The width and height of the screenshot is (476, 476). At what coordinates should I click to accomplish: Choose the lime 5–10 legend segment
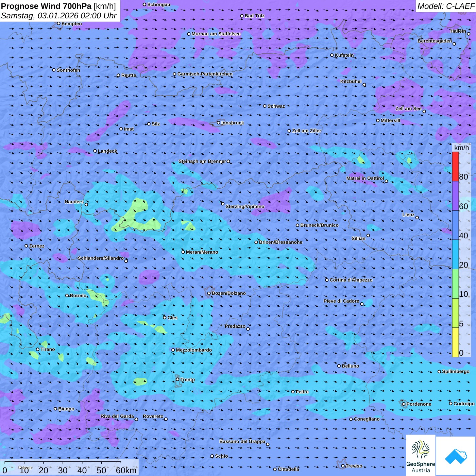pyautogui.click(x=455, y=313)
